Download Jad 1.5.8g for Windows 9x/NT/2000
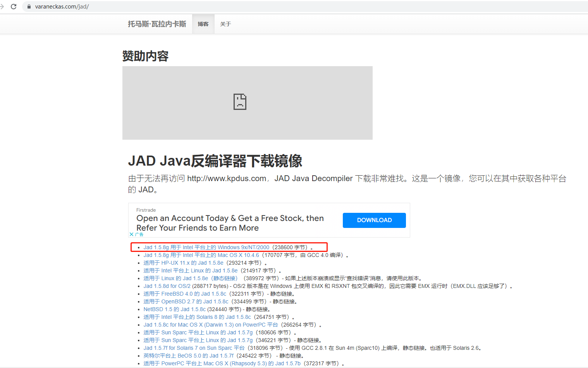 206,247
